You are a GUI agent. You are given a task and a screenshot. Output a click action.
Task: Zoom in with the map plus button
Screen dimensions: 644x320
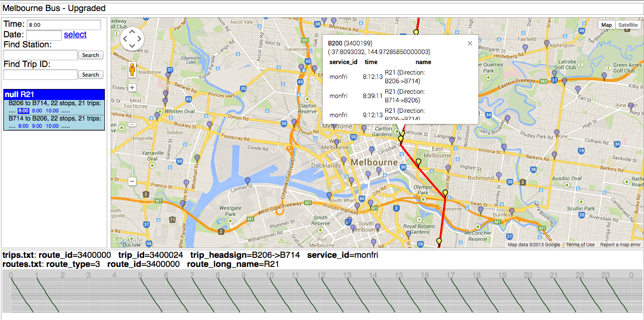(x=132, y=88)
